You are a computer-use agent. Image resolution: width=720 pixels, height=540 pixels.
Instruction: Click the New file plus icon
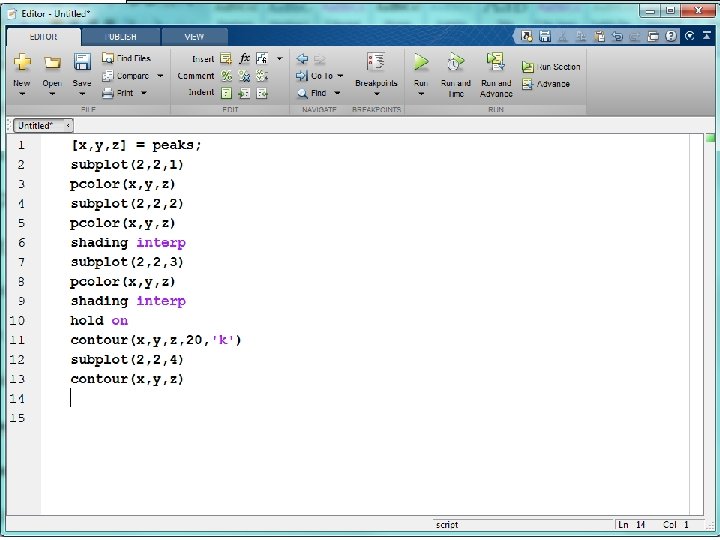[x=22, y=62]
